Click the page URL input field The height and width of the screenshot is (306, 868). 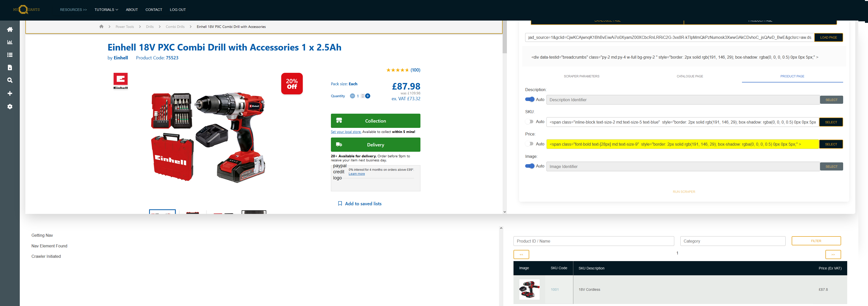click(x=669, y=37)
